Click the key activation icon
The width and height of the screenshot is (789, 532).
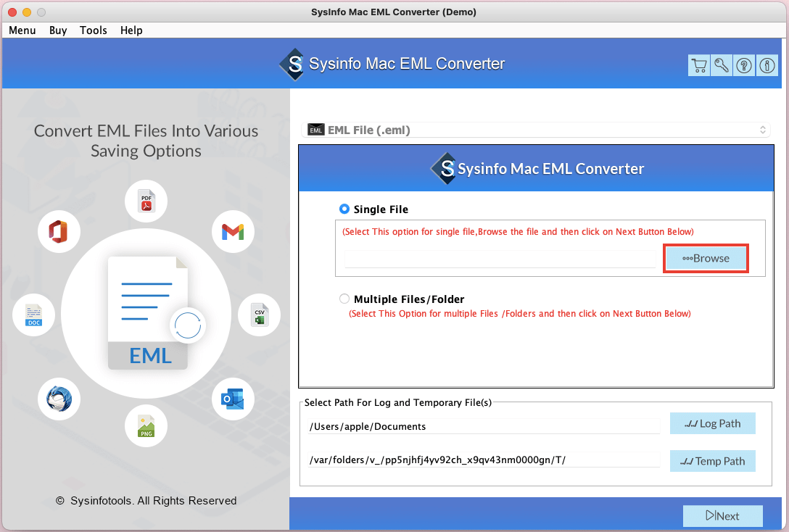click(722, 65)
